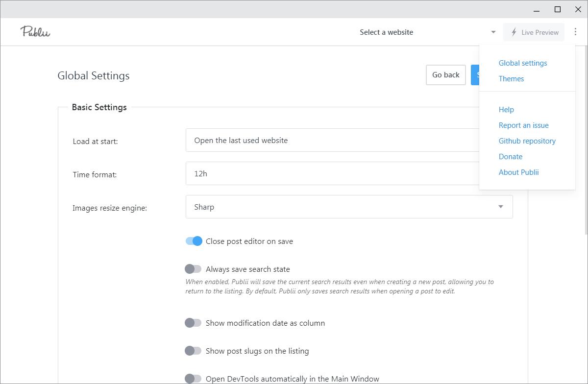Turn on "Show modification date as column"
The height and width of the screenshot is (384, 588).
click(194, 323)
